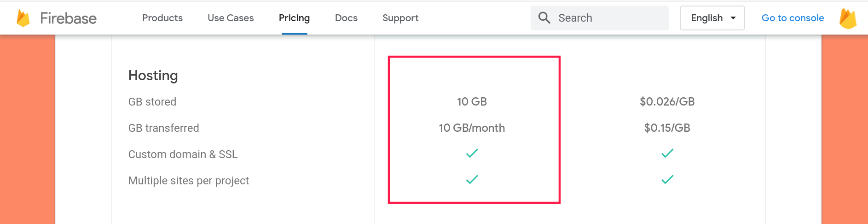Viewport: 868px width, 224px height.
Task: Click the 10 GB/month transfer value
Action: click(x=472, y=128)
